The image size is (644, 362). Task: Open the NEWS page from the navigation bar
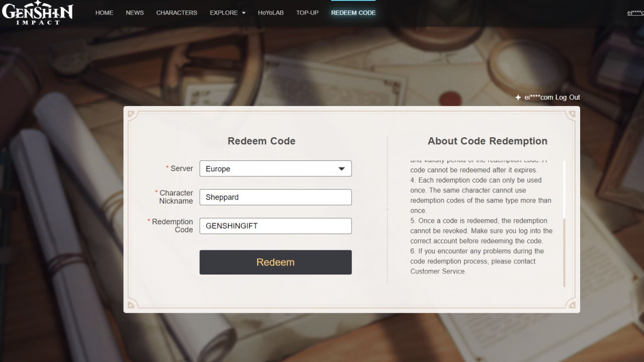coord(134,13)
